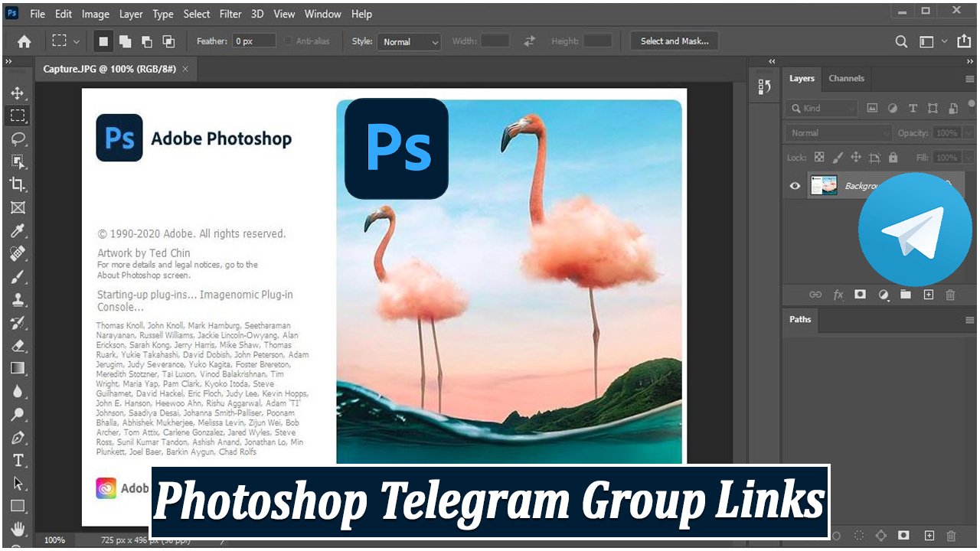The width and height of the screenshot is (980, 551).
Task: Select the Clone Stamp tool
Action: (17, 299)
